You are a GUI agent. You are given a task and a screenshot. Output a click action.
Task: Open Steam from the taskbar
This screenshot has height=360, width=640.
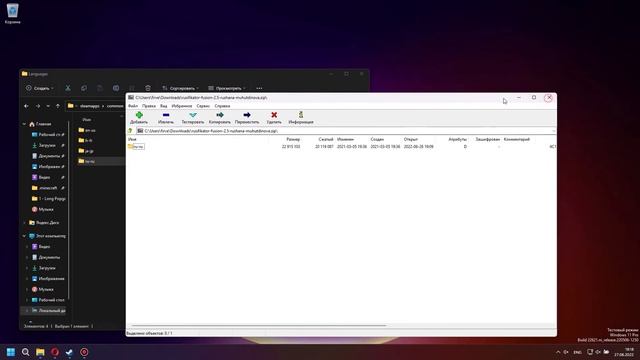click(69, 352)
